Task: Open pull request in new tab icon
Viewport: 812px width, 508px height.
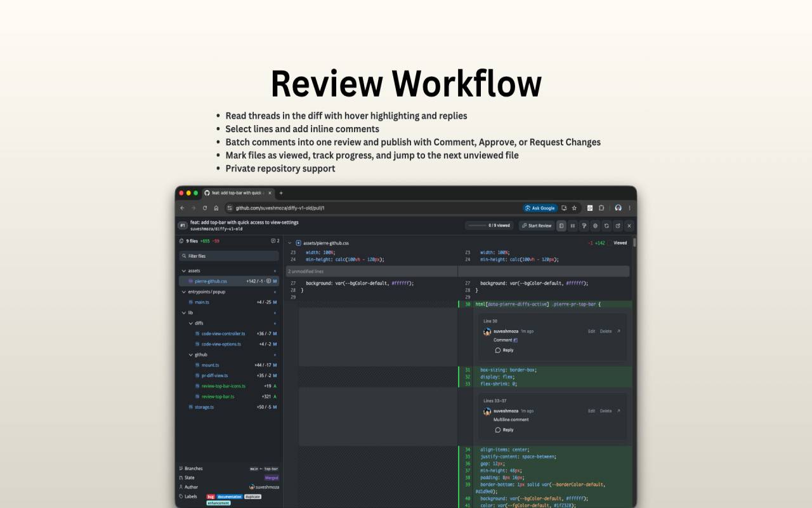Action: tap(618, 225)
